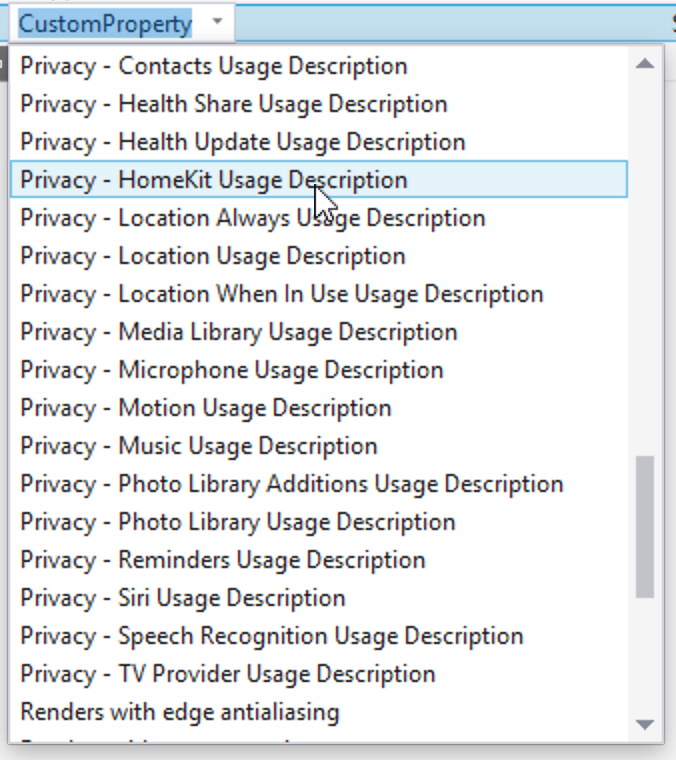Open the CustomProperty combo box dropdown arrow
The width and height of the screenshot is (676, 760).
tap(218, 22)
